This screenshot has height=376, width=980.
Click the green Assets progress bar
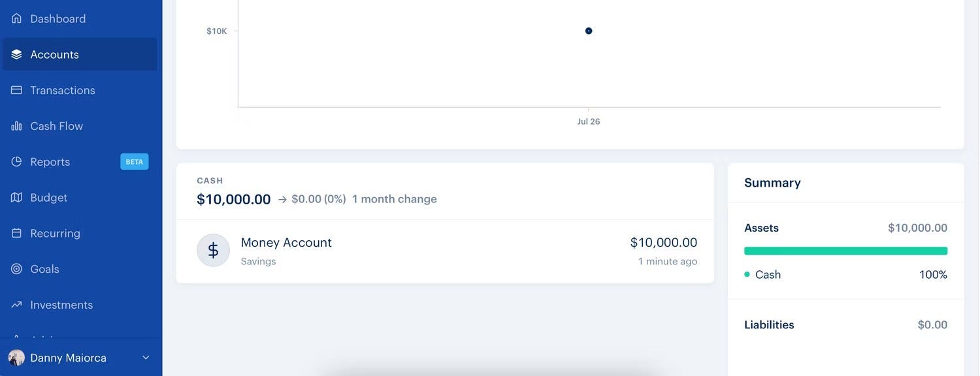pyautogui.click(x=845, y=251)
